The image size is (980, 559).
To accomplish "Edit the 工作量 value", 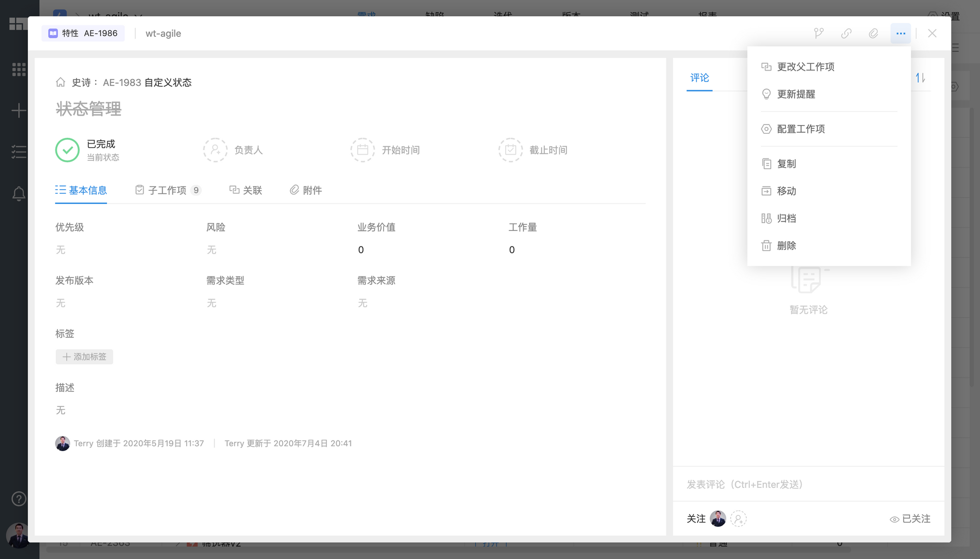I will tap(512, 250).
